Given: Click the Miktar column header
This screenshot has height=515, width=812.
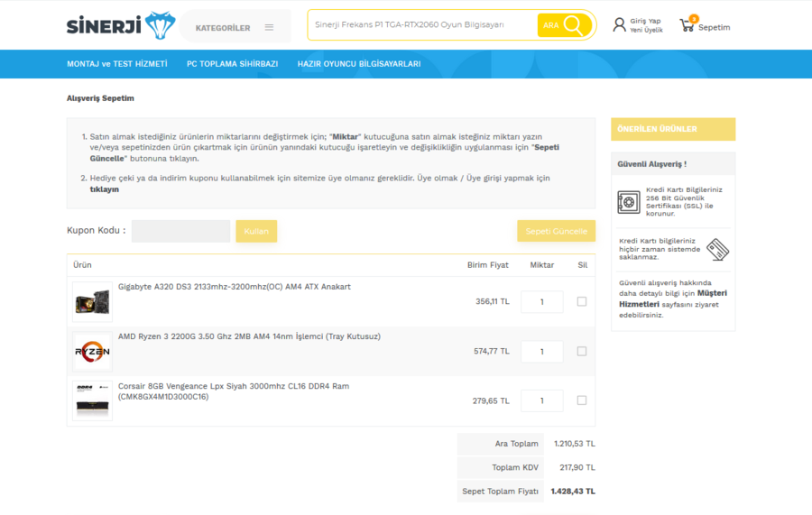Looking at the screenshot, I should (541, 265).
